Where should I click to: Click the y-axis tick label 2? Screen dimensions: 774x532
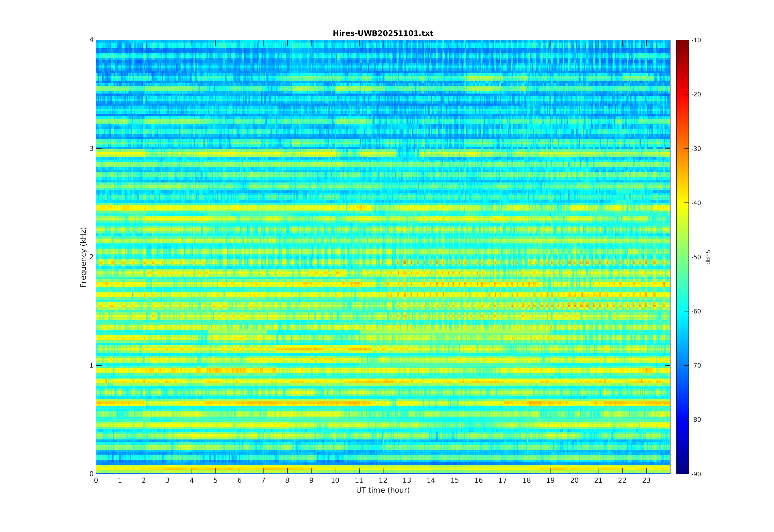[x=91, y=257]
